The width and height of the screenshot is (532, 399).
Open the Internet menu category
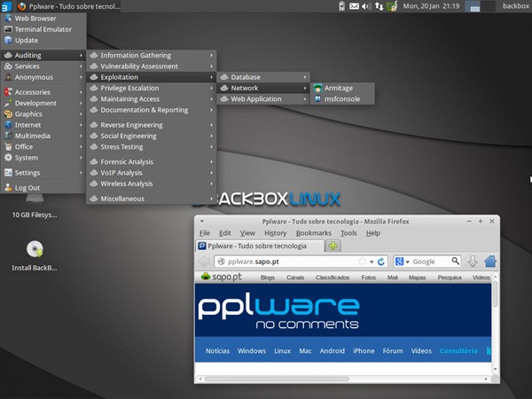(43, 125)
